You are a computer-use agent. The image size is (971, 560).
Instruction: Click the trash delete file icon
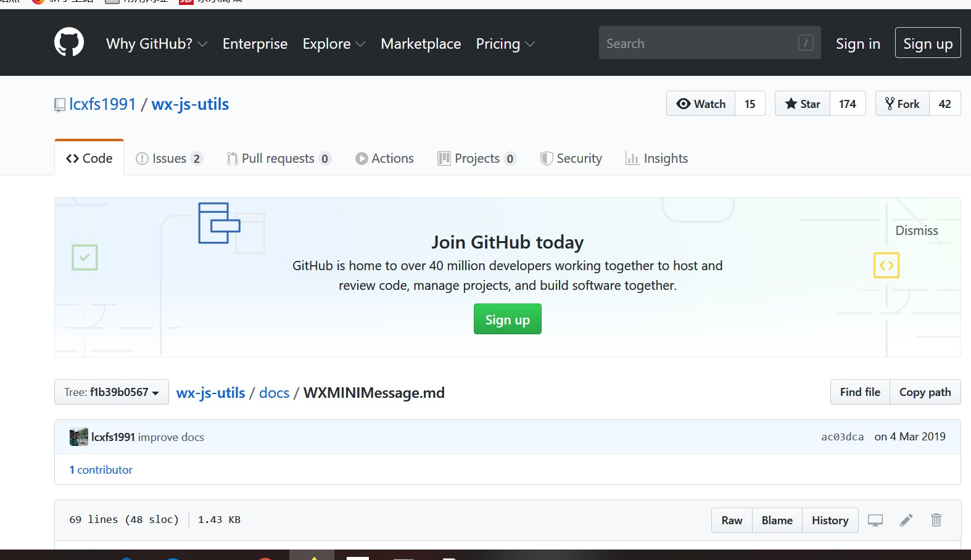pos(936,520)
